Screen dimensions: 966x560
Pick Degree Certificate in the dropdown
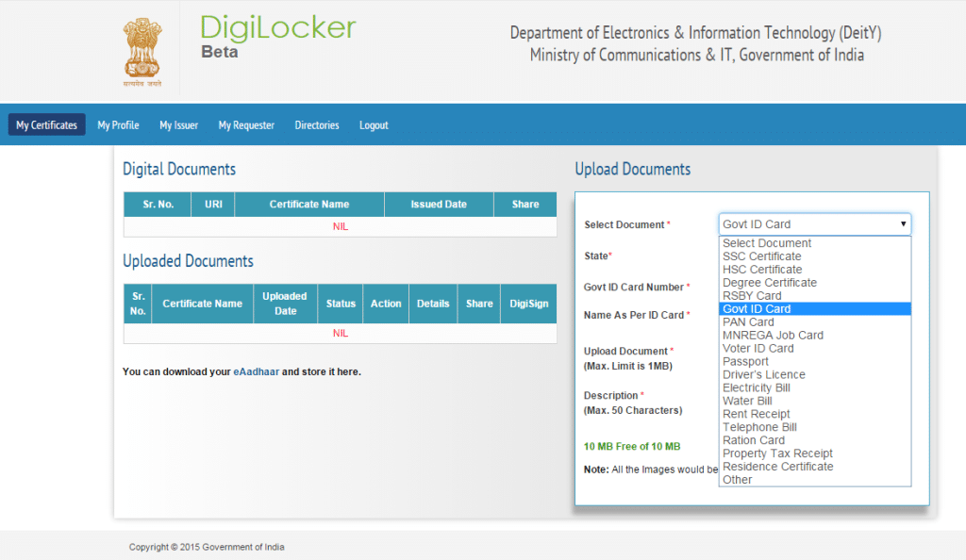814,283
